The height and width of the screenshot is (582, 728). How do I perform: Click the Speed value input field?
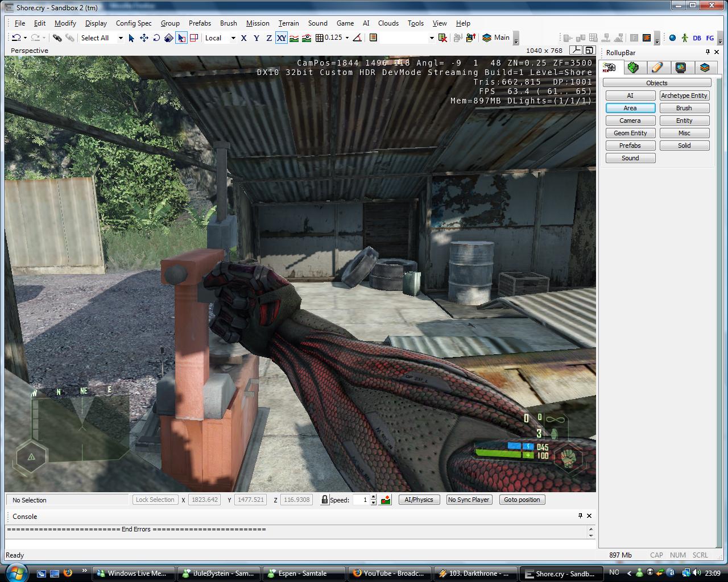click(361, 500)
